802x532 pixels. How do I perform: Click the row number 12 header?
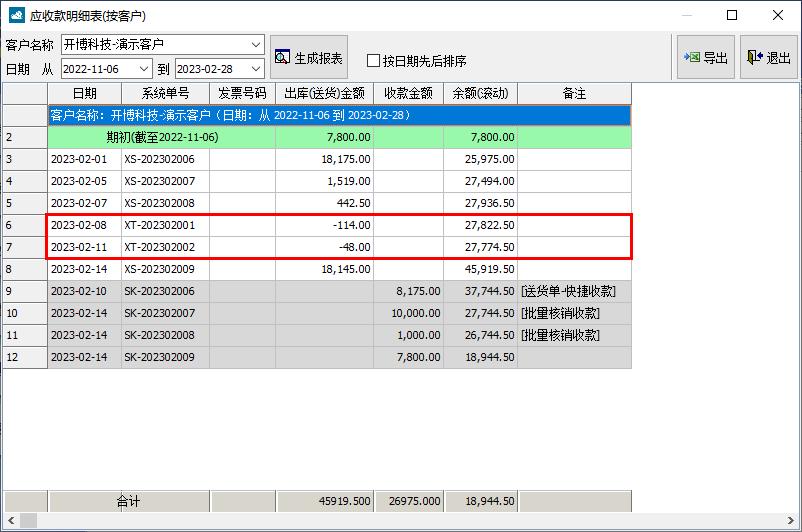[25, 357]
